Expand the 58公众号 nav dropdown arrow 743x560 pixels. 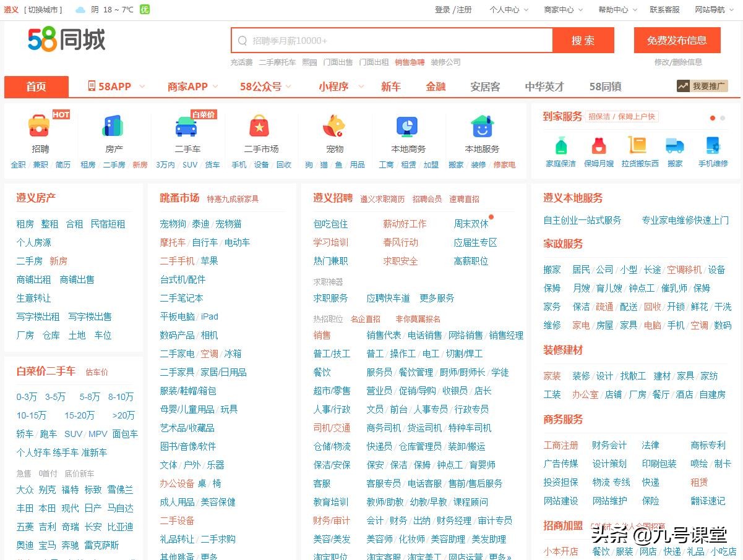coord(288,87)
